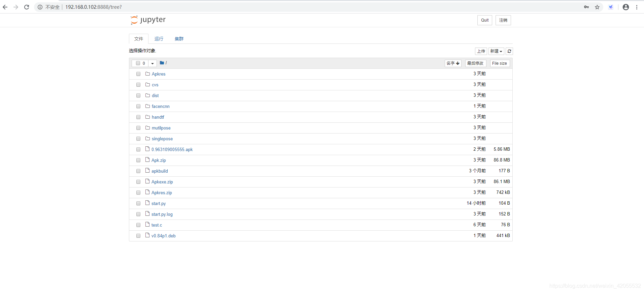Click the site info insecure icon
Screen dimensions: 644x292
(x=40, y=7)
